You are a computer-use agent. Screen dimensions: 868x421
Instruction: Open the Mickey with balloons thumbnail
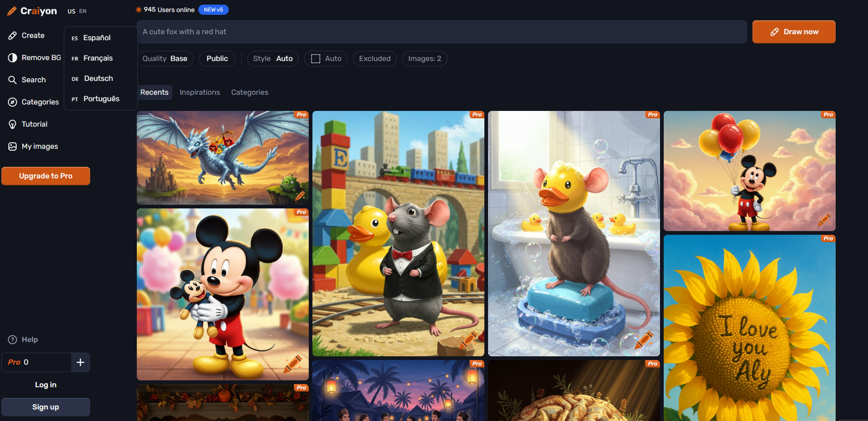tap(750, 171)
